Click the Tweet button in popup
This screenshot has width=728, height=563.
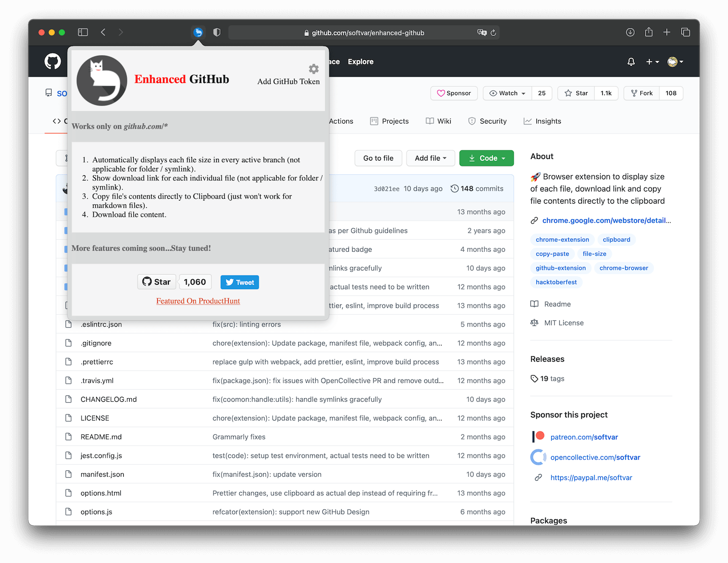pyautogui.click(x=240, y=282)
